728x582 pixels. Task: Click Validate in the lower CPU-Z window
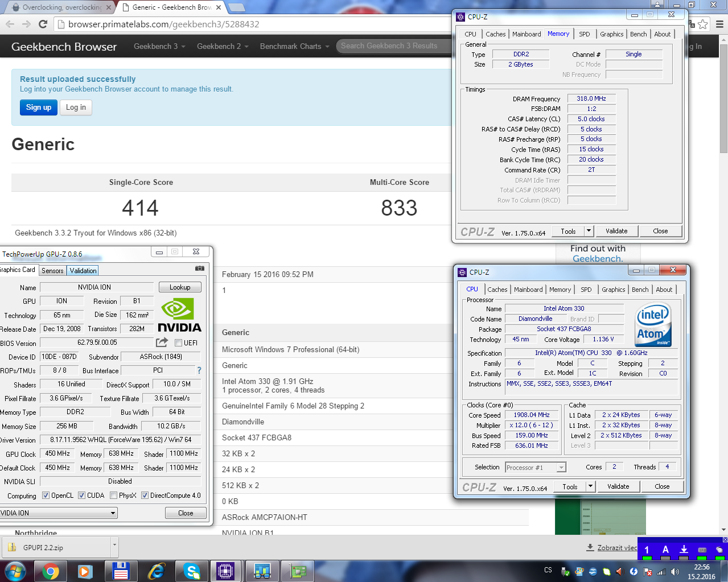618,486
